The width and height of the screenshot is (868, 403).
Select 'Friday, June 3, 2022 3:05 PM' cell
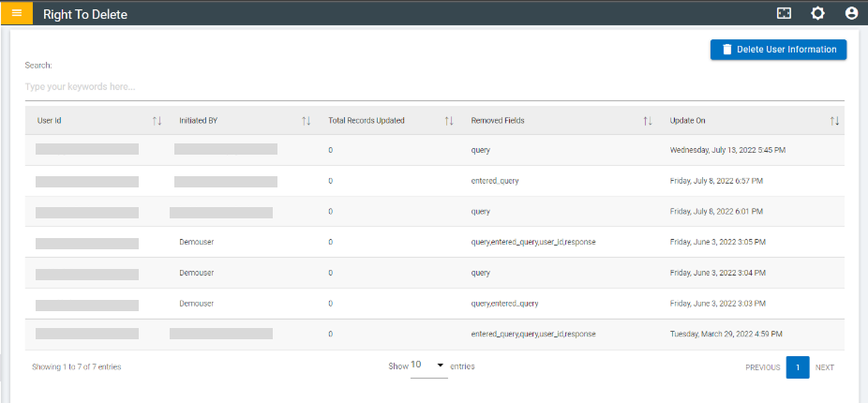pos(718,243)
